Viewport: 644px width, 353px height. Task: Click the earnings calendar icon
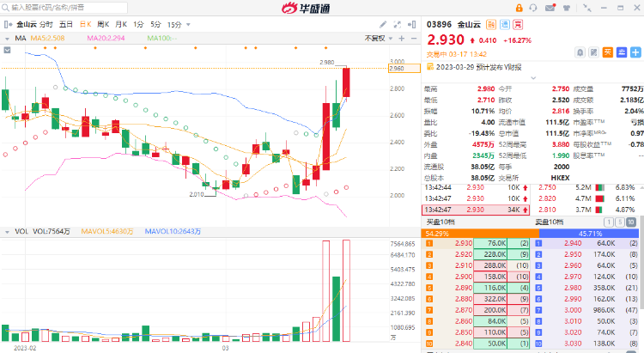(x=430, y=67)
